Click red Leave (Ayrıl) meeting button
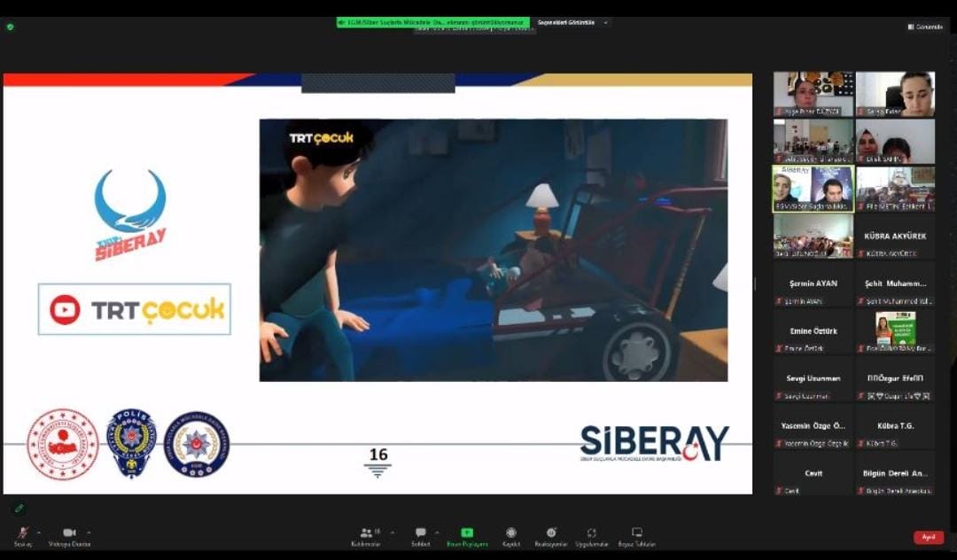 click(x=929, y=538)
